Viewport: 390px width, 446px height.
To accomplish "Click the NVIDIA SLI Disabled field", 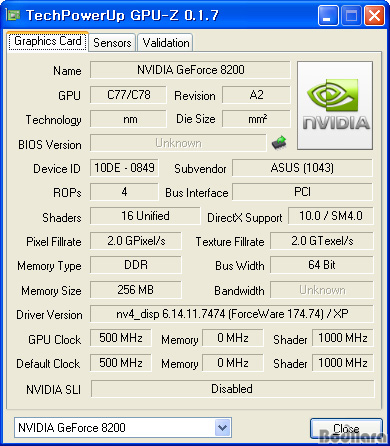I will pos(232,389).
